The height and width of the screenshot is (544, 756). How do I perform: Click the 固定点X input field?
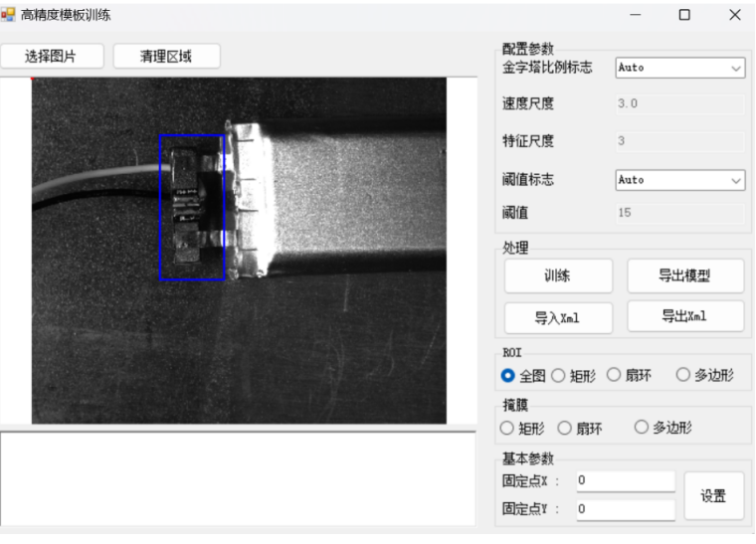pos(625,481)
